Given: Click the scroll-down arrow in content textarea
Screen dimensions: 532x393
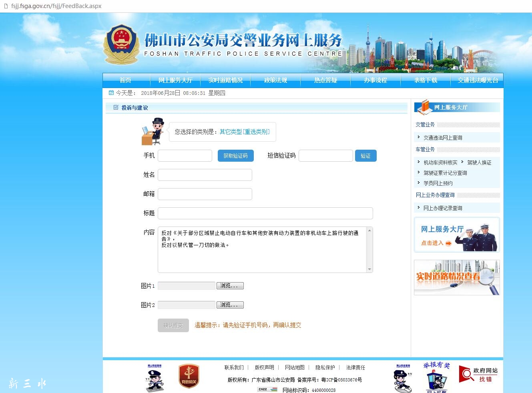Looking at the screenshot, I should [x=369, y=269].
